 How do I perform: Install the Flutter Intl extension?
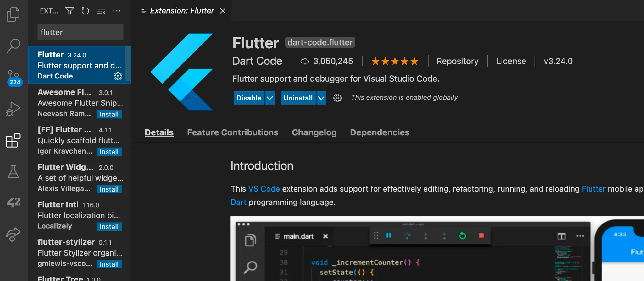tap(109, 227)
